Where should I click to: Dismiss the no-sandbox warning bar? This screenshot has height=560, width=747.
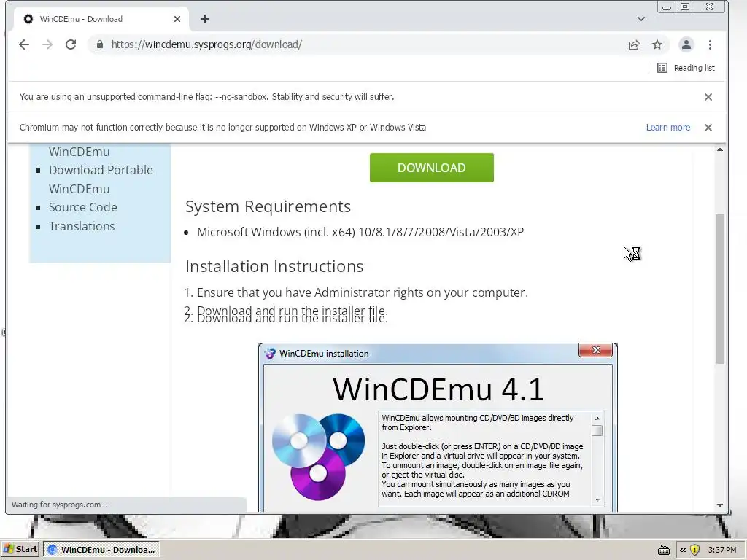(x=708, y=97)
